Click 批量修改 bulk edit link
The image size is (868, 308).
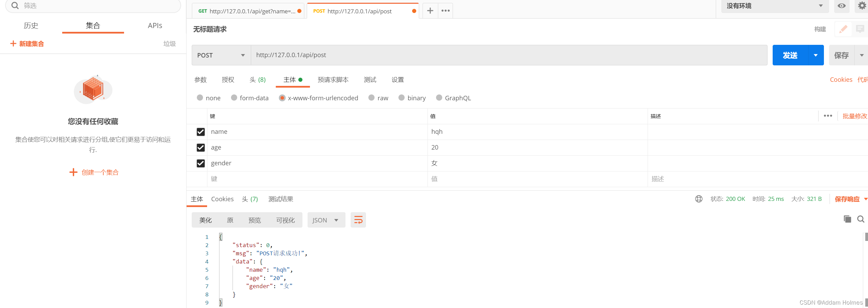855,116
